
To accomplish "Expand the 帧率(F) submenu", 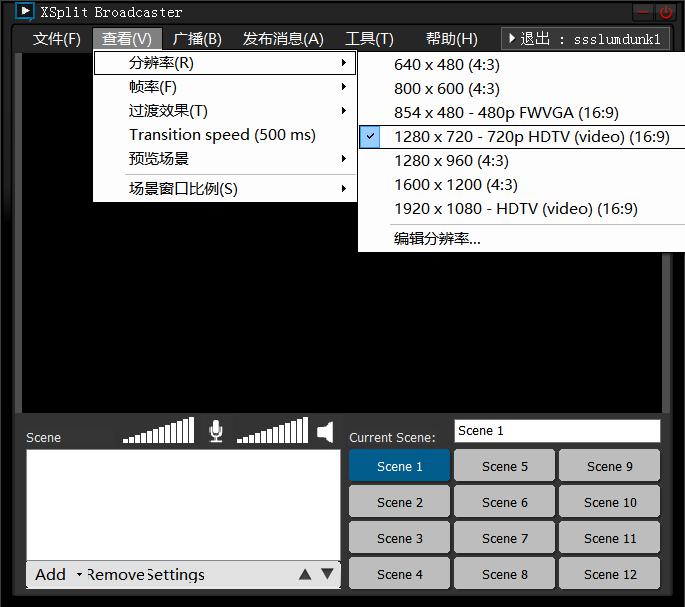I will [225, 87].
